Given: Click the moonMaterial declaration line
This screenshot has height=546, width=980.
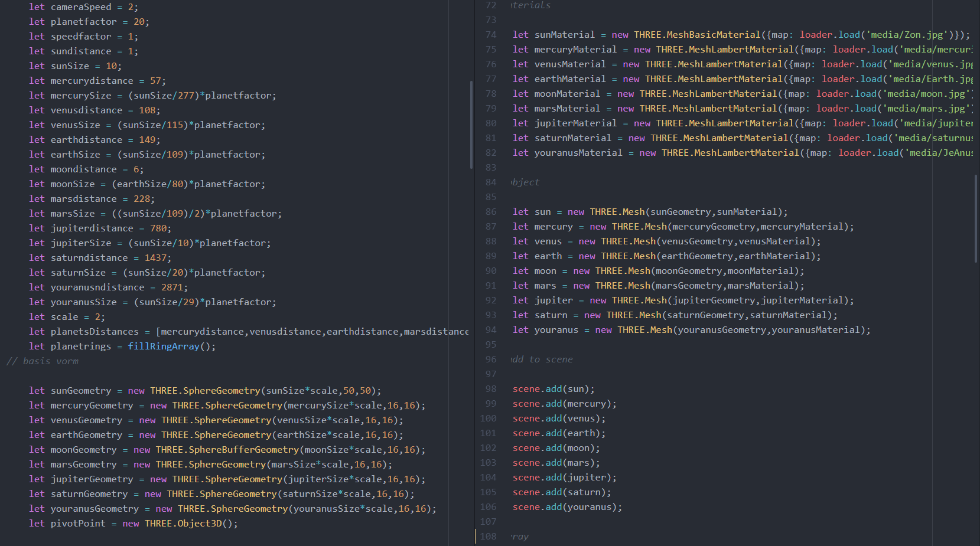Looking at the screenshot, I should tap(743, 94).
